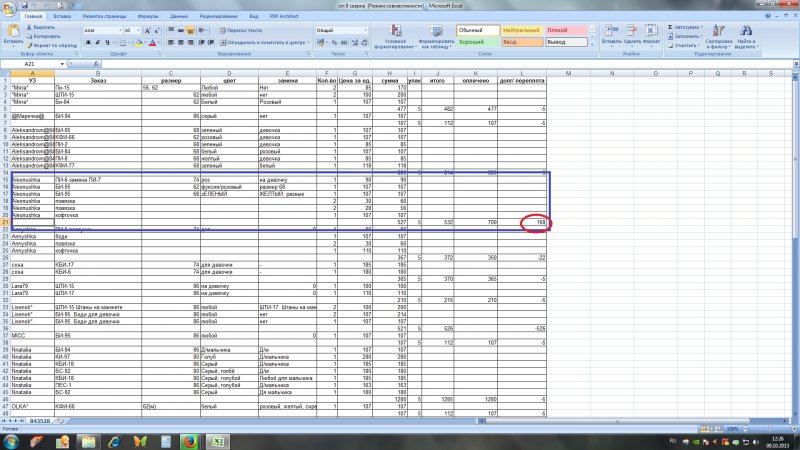Align cell content to top
The height and width of the screenshot is (450, 800).
(x=171, y=31)
